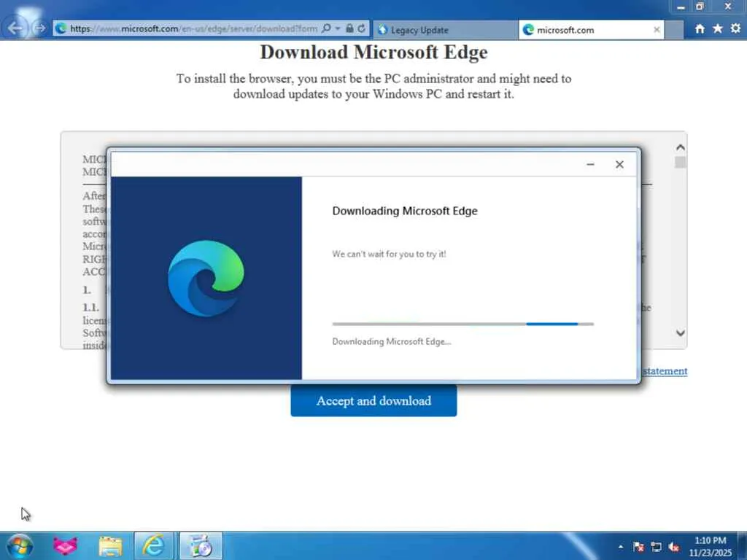The width and height of the screenshot is (747, 560).
Task: Click the Action Center flag tray icon
Action: (638, 547)
